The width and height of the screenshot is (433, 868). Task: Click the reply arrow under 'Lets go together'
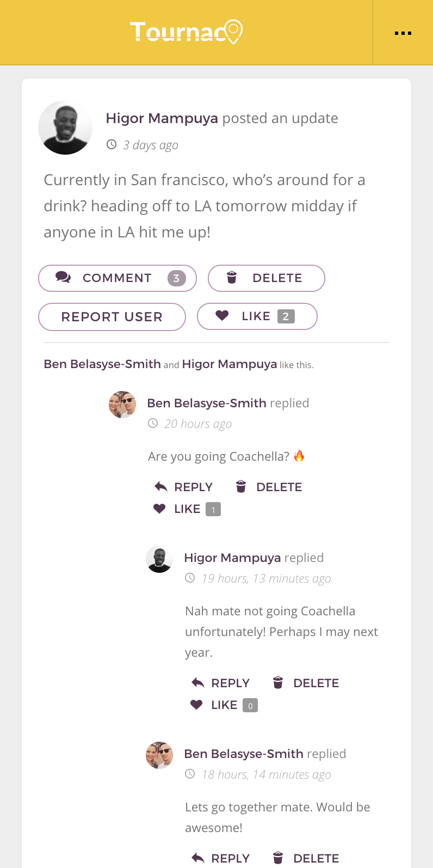pyautogui.click(x=197, y=858)
